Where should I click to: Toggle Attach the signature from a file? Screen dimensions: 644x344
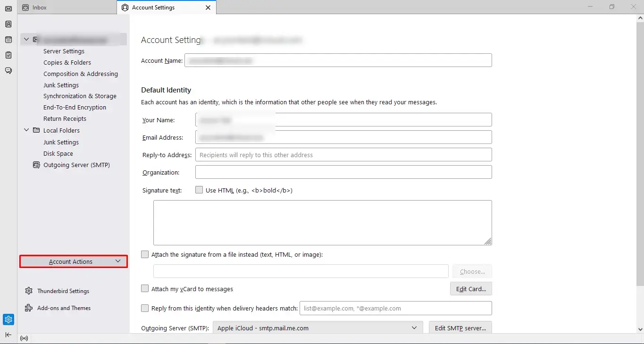(x=145, y=254)
